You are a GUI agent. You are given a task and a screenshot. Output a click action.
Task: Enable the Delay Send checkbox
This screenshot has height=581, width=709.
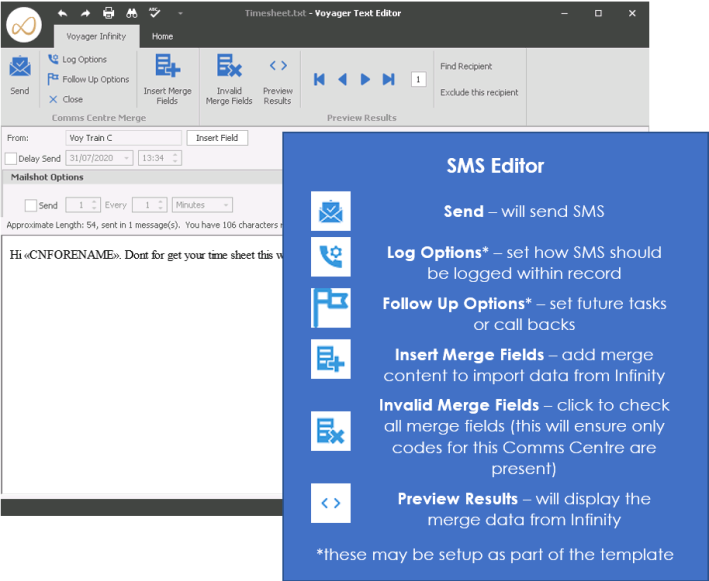coord(10,158)
